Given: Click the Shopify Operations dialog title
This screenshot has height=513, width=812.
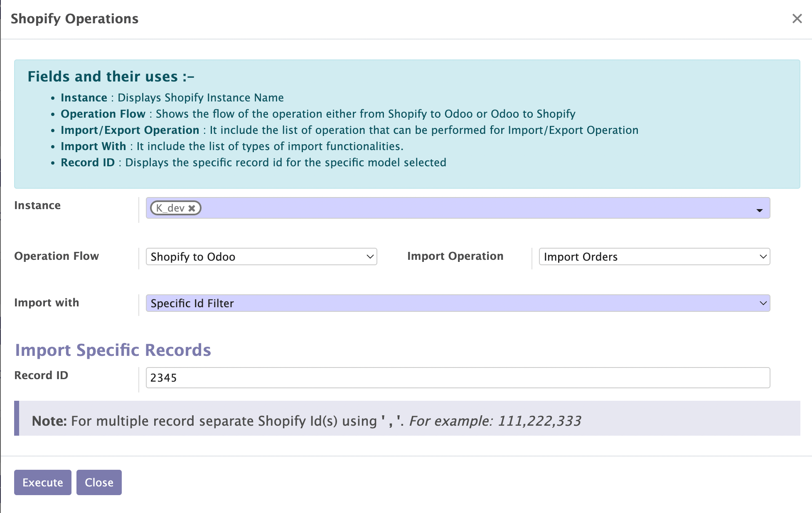Looking at the screenshot, I should point(74,19).
